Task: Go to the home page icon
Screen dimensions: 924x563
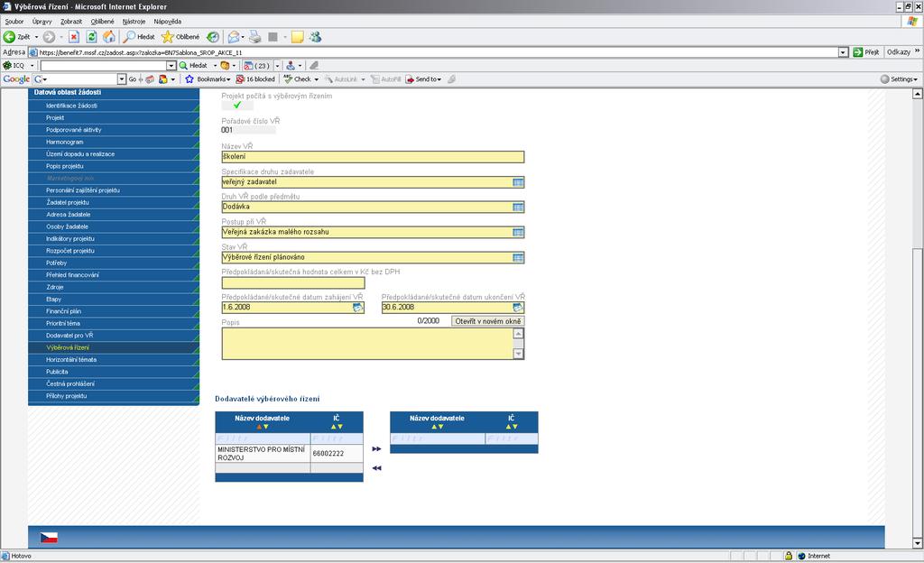Action: [x=109, y=37]
